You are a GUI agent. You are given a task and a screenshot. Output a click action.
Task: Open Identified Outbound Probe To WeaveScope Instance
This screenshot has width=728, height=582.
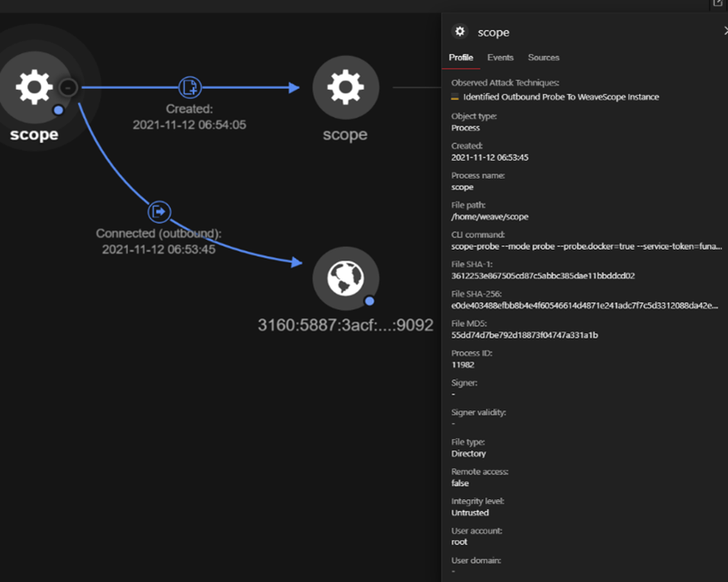pyautogui.click(x=561, y=97)
